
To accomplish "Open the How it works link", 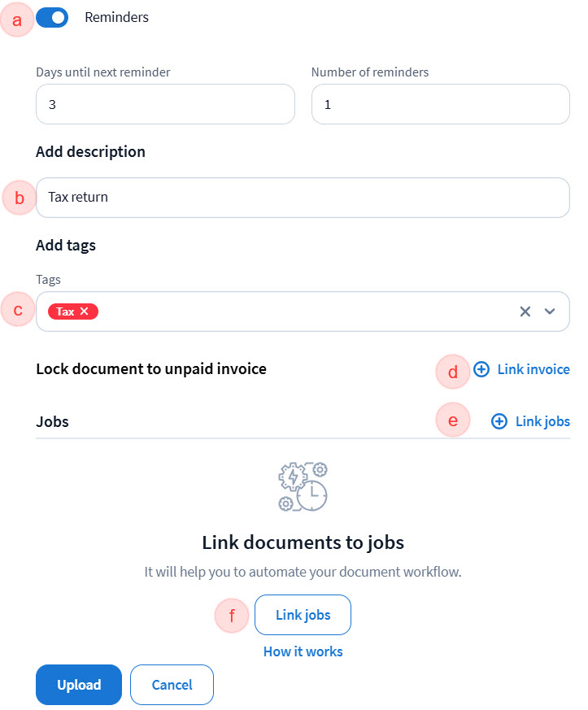I will tap(303, 651).
